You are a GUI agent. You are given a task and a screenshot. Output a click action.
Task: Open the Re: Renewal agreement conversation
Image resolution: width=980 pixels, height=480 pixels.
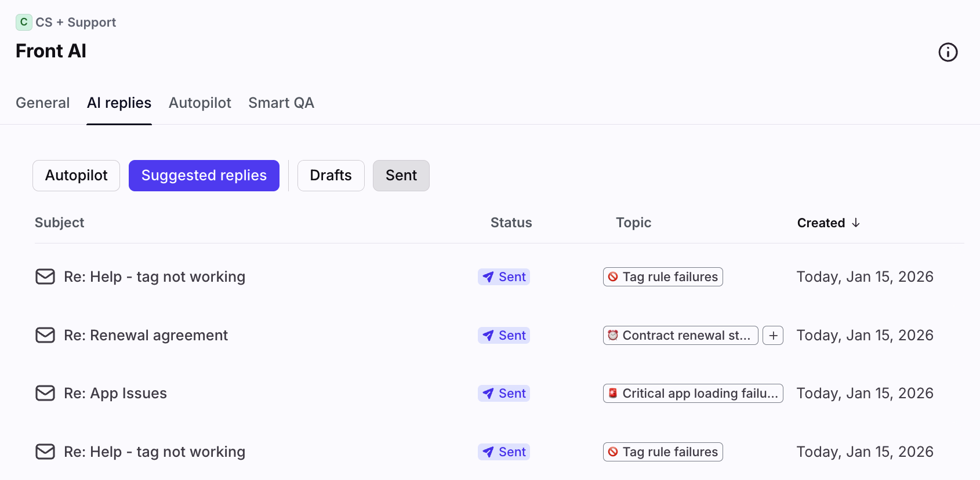[x=146, y=335]
